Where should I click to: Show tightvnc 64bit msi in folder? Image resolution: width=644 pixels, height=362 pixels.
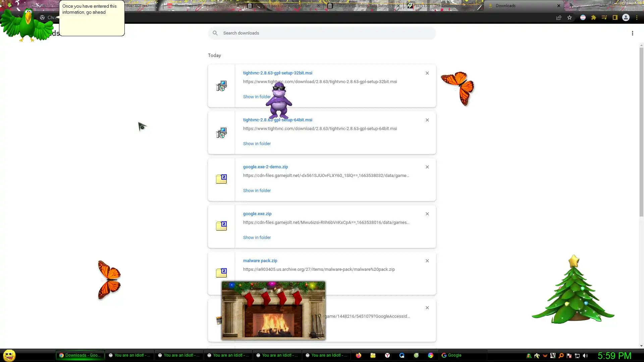[x=257, y=144]
